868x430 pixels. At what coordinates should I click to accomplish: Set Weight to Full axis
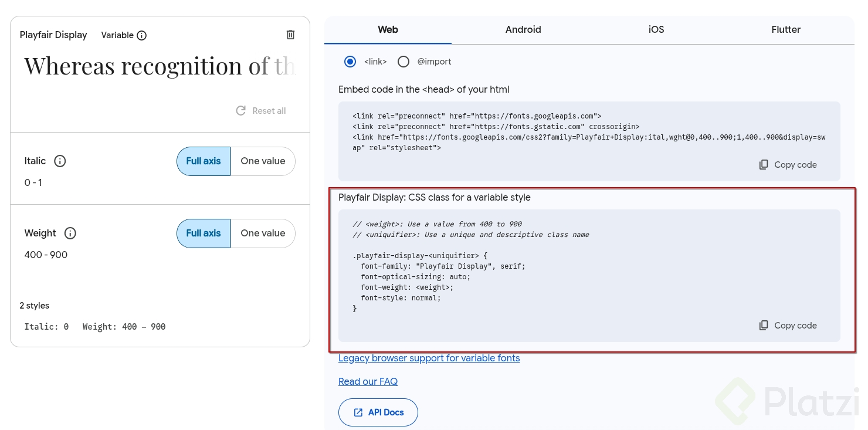tap(204, 233)
